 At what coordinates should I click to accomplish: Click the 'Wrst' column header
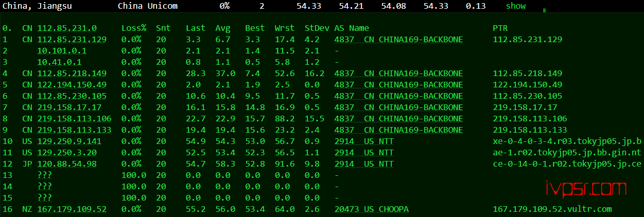pos(285,28)
